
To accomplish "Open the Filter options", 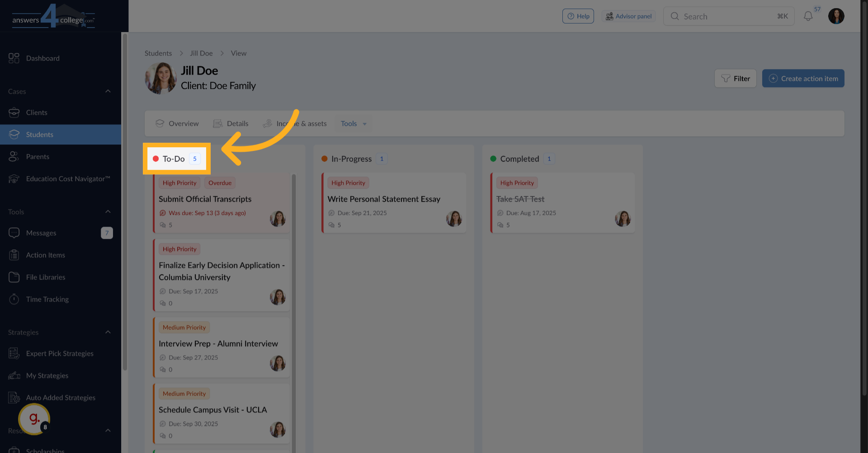I will coord(735,78).
